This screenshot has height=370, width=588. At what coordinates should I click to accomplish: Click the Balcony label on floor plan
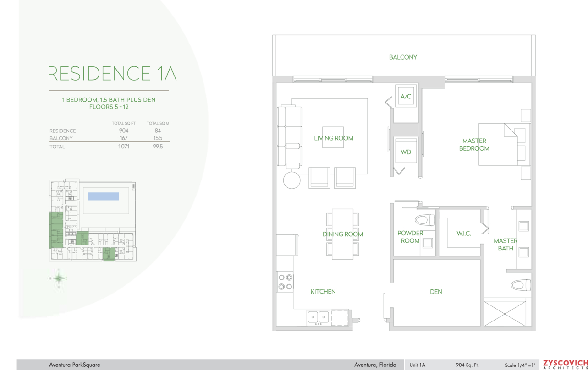tap(403, 57)
